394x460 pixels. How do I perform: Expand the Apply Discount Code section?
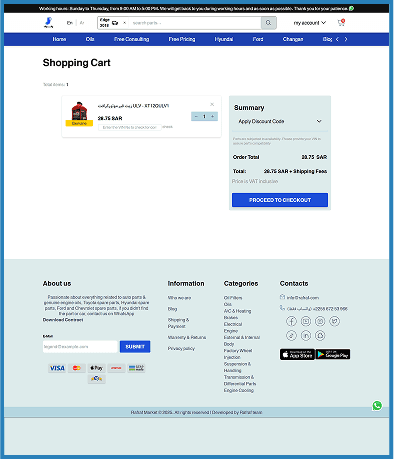click(x=280, y=121)
